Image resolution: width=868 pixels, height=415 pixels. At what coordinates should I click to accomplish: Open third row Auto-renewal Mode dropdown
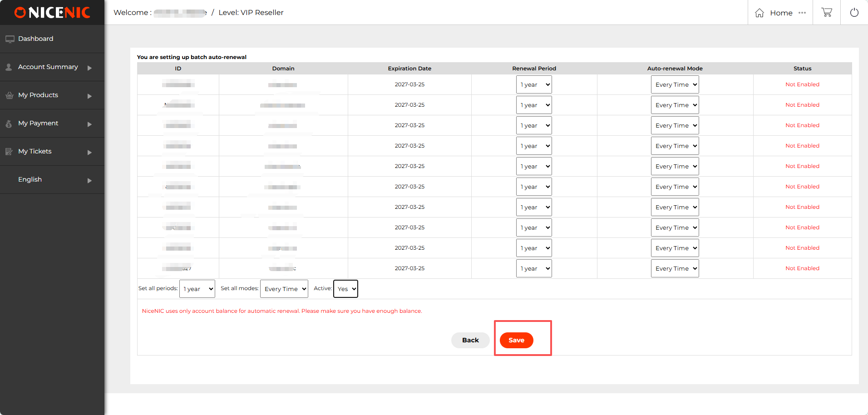pos(675,125)
